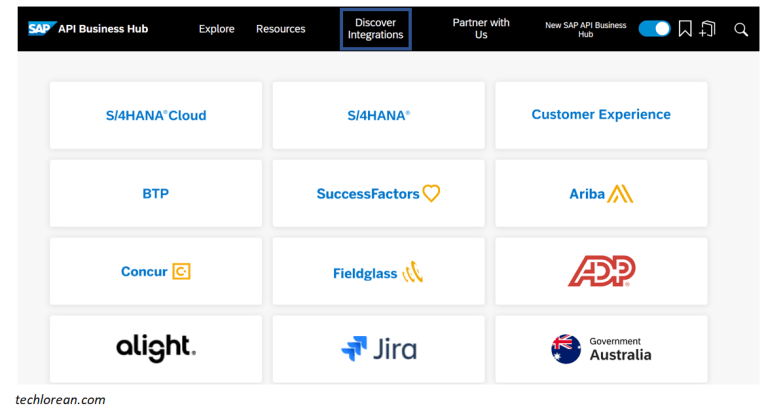The height and width of the screenshot is (410, 766).
Task: Click the bookmark icon in header
Action: point(685,29)
